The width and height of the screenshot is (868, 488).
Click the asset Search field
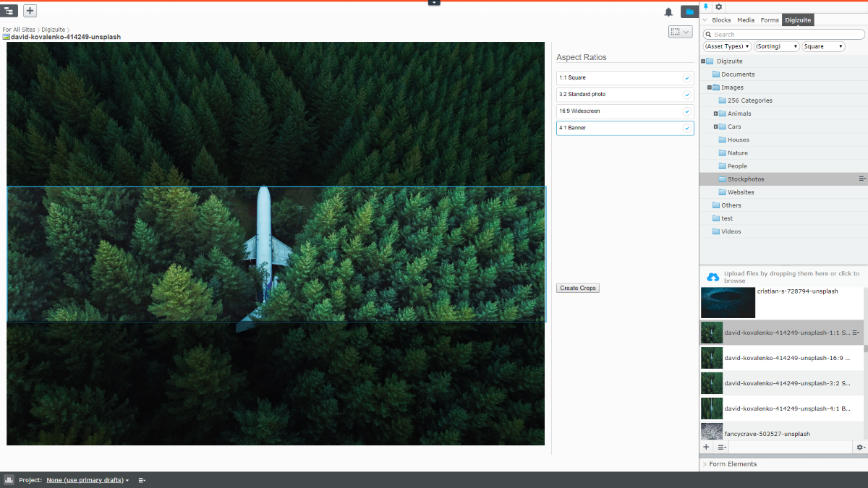783,34
